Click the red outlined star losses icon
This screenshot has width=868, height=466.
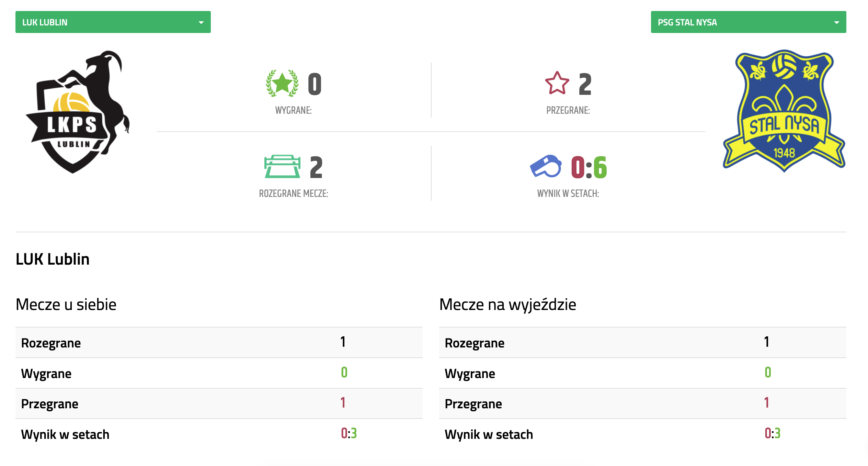coord(557,83)
